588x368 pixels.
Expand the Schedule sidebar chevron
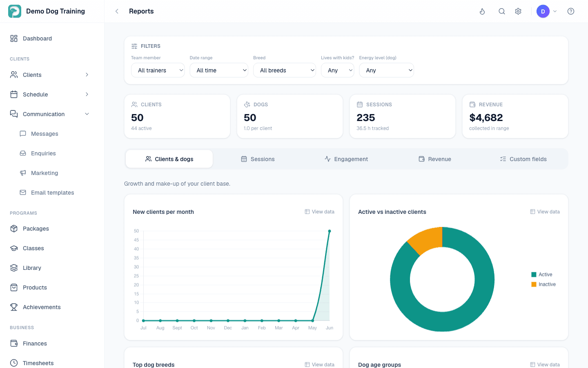pos(87,94)
